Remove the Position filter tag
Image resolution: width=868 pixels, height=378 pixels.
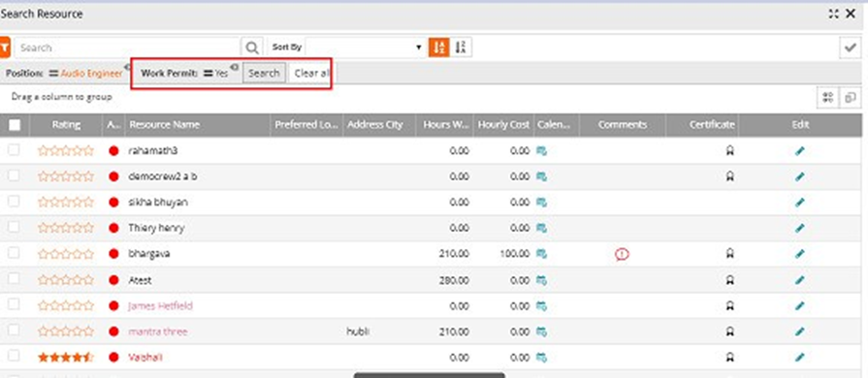pyautogui.click(x=127, y=67)
